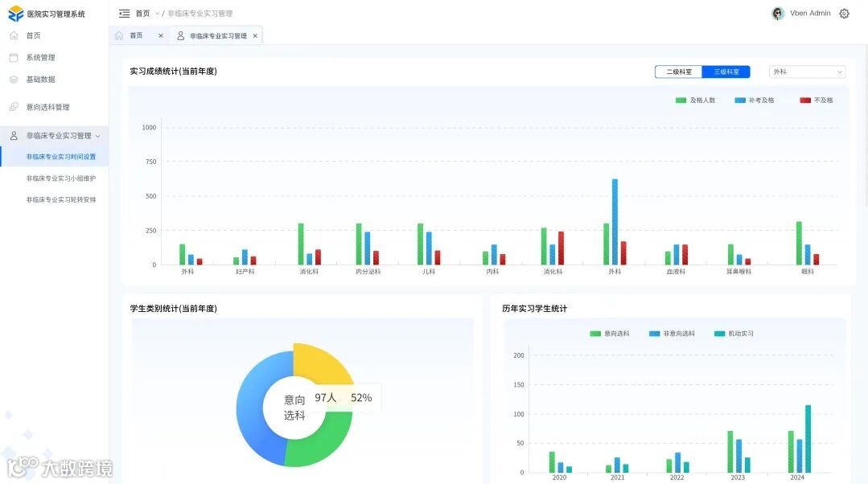Toggle the 意向选科 legend series

tap(610, 334)
